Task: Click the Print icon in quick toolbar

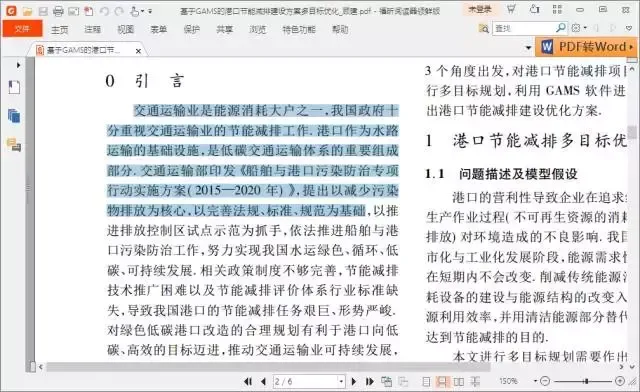Action: click(x=58, y=11)
